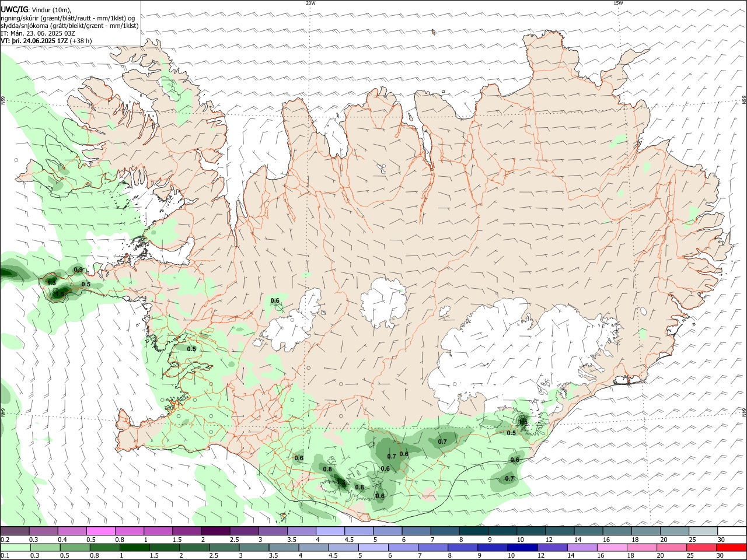Viewport: 747px width, 560px height.
Task: Click the 'VT: þri. 24.06.2025 17Z (+38 h)' line
Action: coord(46,41)
